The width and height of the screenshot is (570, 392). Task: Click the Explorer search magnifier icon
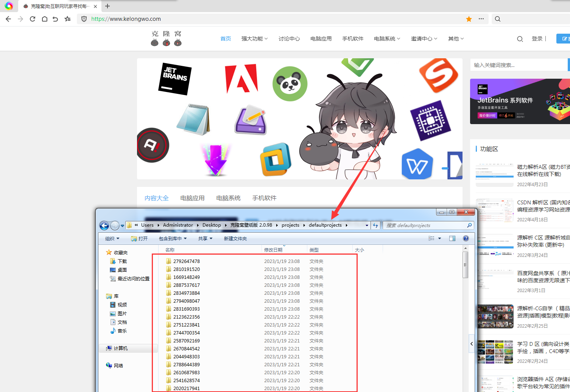(469, 225)
